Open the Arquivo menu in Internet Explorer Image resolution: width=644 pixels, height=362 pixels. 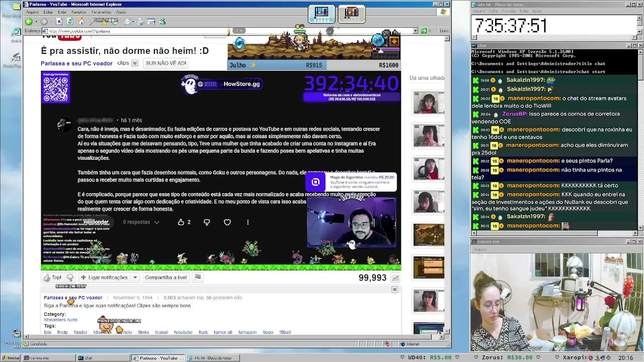click(32, 12)
